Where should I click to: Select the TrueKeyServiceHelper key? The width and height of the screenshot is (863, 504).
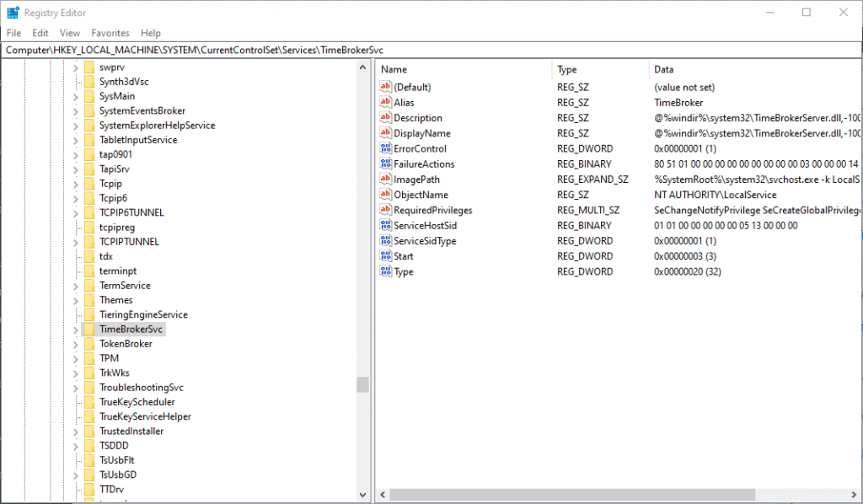pyautogui.click(x=145, y=416)
